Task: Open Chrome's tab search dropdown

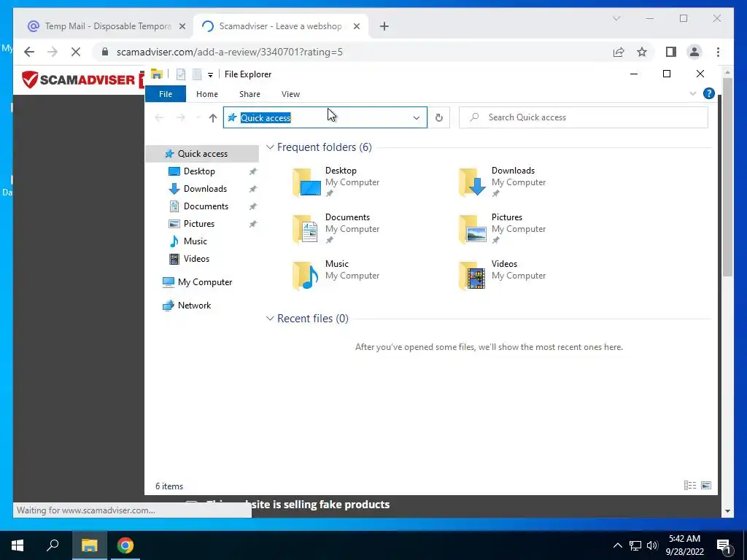Action: pyautogui.click(x=616, y=18)
